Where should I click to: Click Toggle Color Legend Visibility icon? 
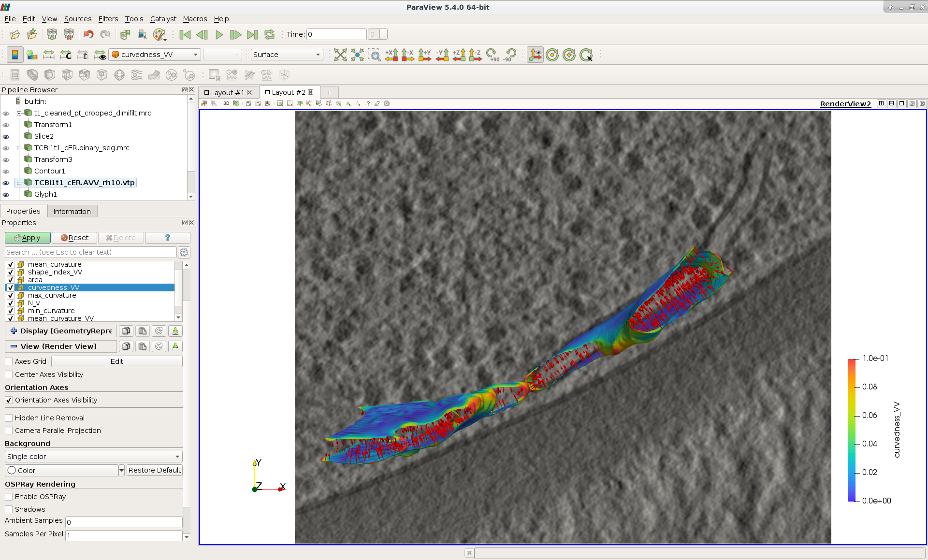pos(15,55)
